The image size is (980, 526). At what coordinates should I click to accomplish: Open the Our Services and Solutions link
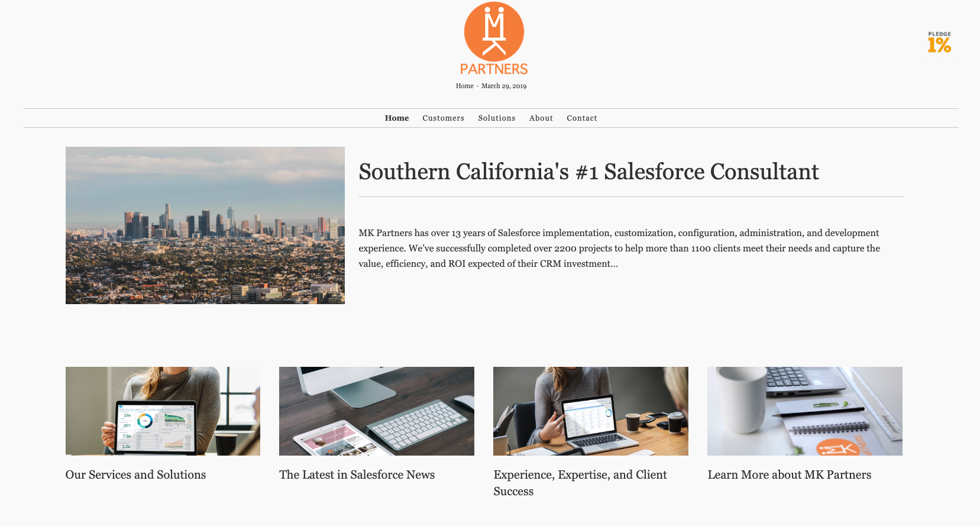point(135,475)
